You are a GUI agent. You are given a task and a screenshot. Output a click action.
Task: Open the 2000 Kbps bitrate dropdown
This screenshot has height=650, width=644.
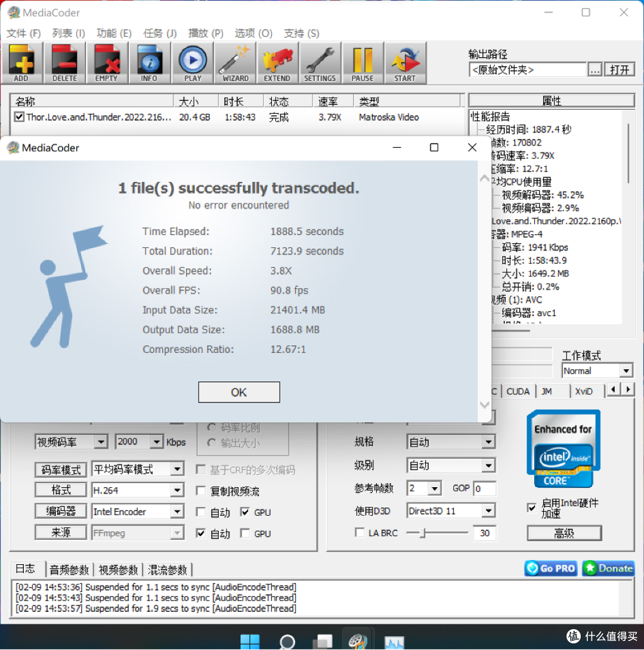pos(156,442)
